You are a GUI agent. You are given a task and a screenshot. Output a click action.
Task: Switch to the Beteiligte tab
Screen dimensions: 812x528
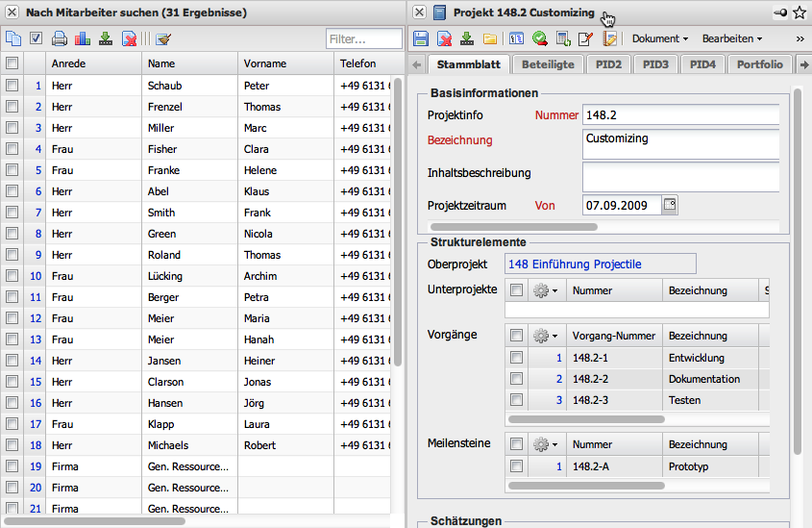[x=548, y=65]
